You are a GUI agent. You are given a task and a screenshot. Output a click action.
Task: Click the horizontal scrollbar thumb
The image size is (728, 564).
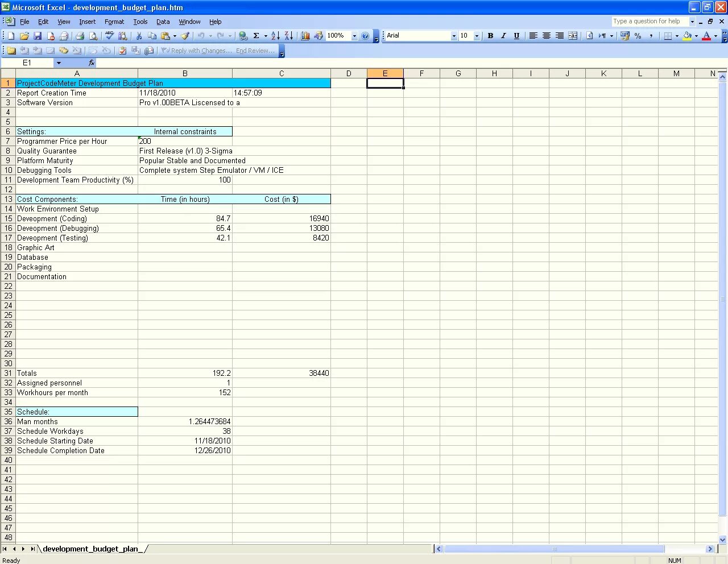tap(554, 549)
